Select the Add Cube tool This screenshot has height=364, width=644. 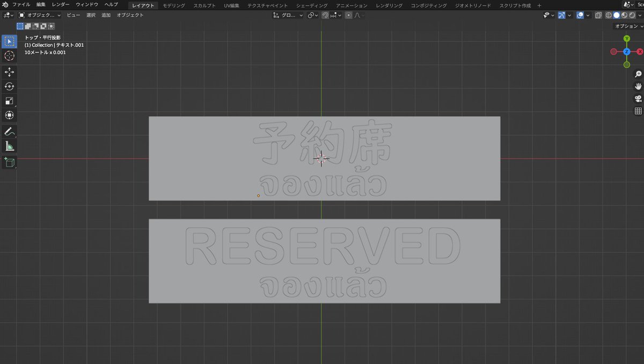click(x=10, y=162)
